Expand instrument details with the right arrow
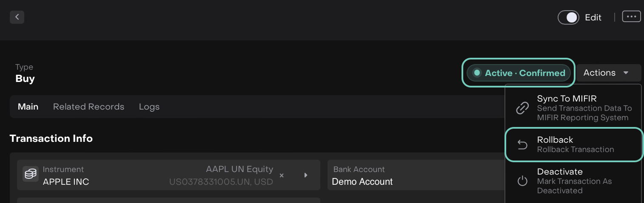Image resolution: width=644 pixels, height=203 pixels. point(305,175)
